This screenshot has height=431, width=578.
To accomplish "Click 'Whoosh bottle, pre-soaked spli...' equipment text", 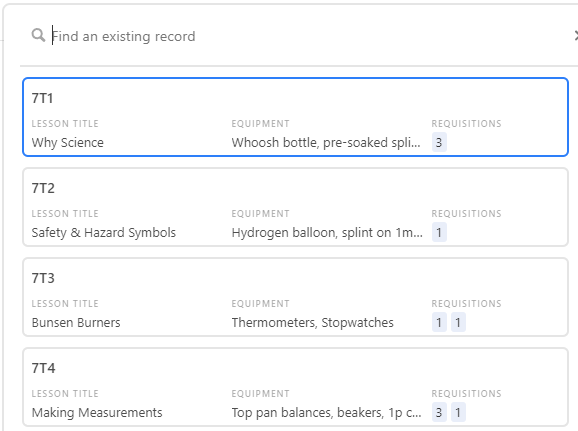I will [x=326, y=143].
